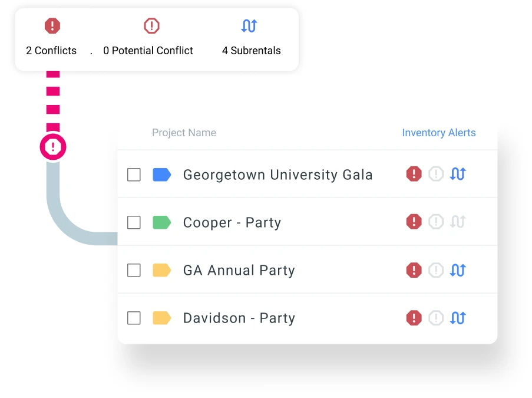Click the outlined alert icon above 0 Potential Conflict
The height and width of the screenshot is (398, 532).
[151, 25]
